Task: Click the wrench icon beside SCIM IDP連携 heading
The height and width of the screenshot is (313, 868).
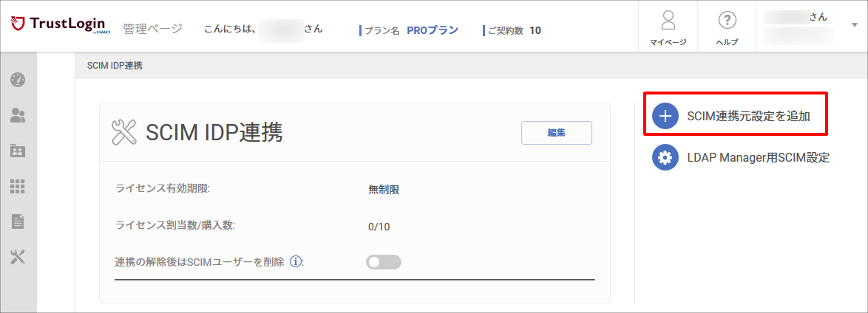Action: click(x=124, y=133)
